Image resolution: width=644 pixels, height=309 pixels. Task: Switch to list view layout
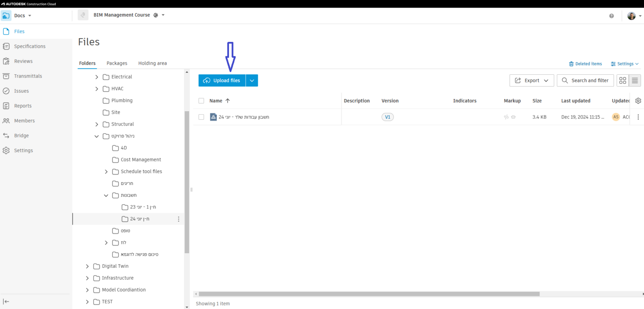click(635, 81)
